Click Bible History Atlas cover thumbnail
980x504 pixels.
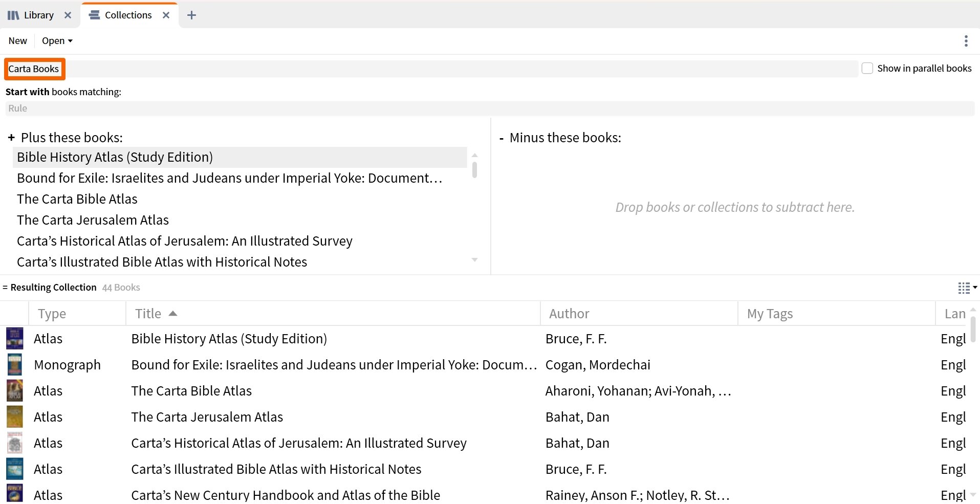click(x=14, y=339)
